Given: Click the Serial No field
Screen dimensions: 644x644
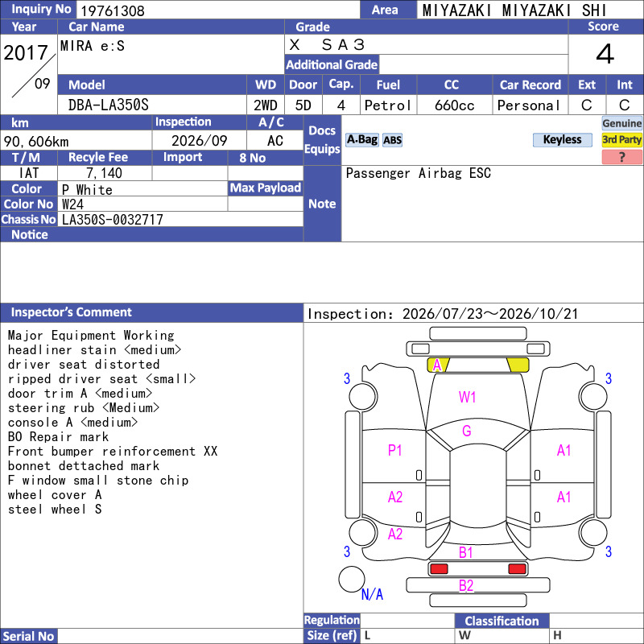Looking at the screenshot, I should pos(180,636).
